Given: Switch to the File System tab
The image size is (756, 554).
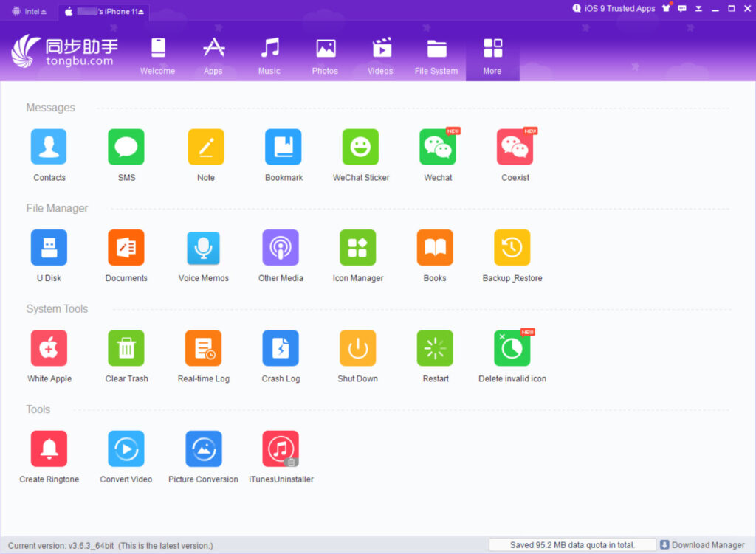Looking at the screenshot, I should click(x=436, y=57).
